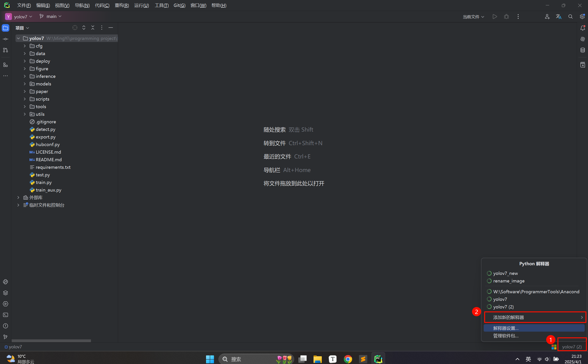Open the Python Console tool icon
588x364 pixels.
click(x=6, y=282)
